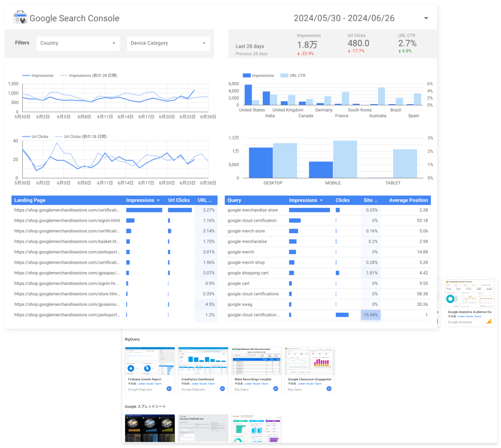Open Looker Studio Team link under Firebase Events Report
The height and width of the screenshot is (448, 501).
149,384
